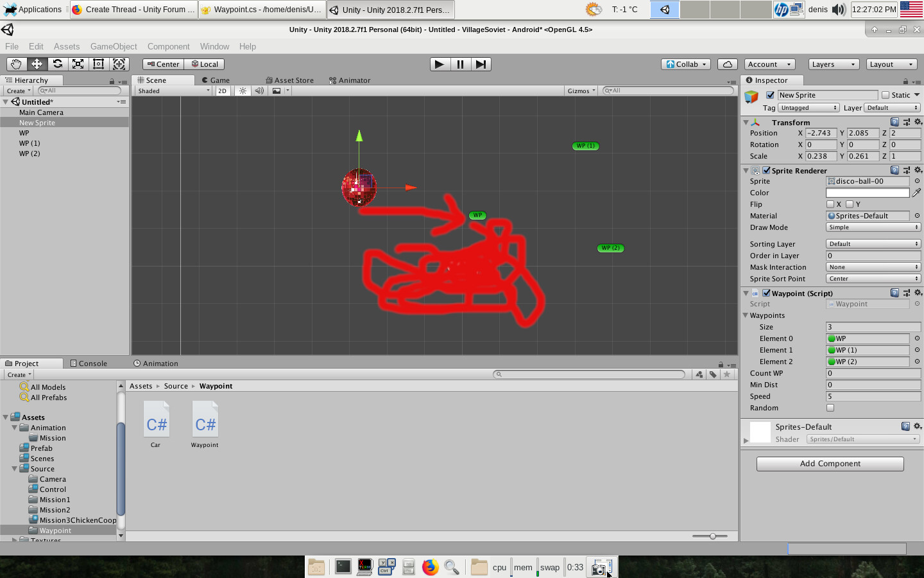Collapse the Waypoints array foldout
This screenshot has width=924, height=578.
(746, 315)
